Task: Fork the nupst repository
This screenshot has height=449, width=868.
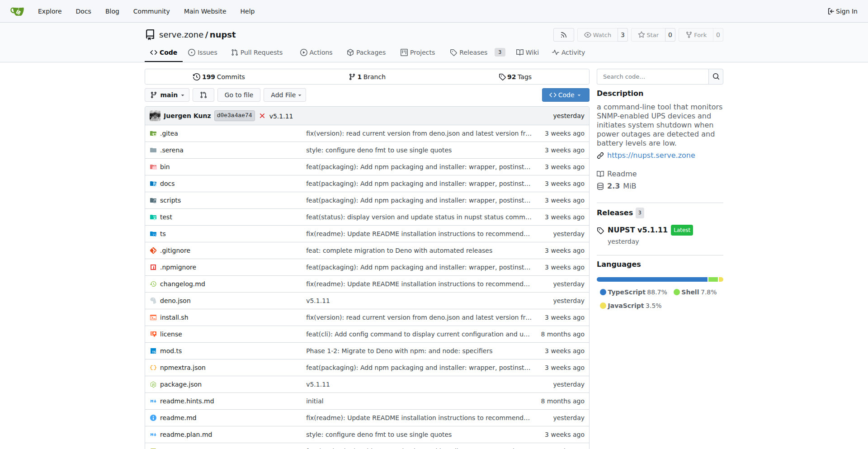Action: point(696,35)
